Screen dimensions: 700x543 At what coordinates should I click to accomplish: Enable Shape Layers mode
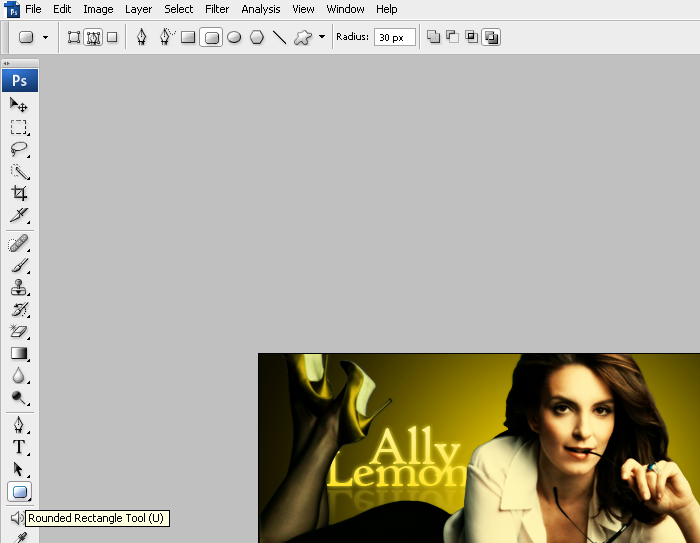pos(74,38)
